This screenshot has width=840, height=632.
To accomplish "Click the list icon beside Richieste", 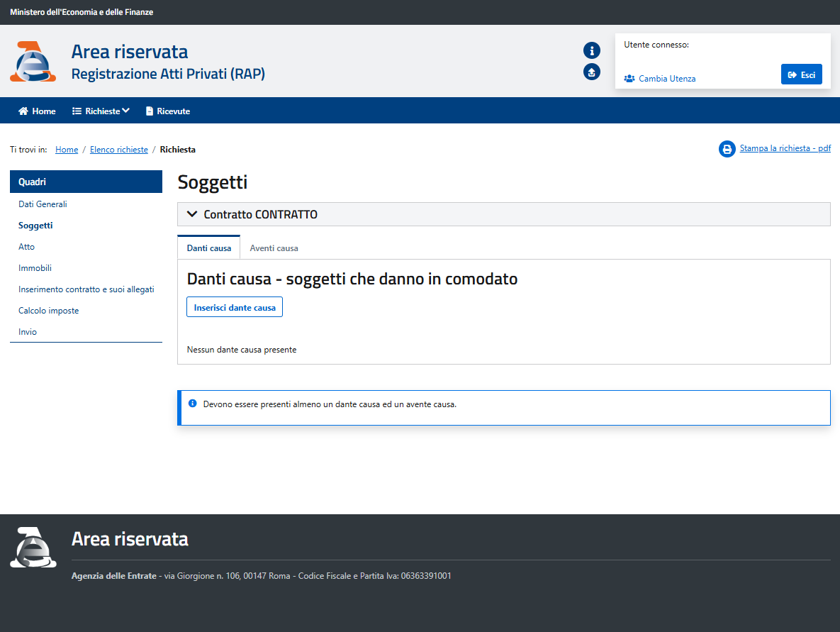I will pyautogui.click(x=77, y=111).
